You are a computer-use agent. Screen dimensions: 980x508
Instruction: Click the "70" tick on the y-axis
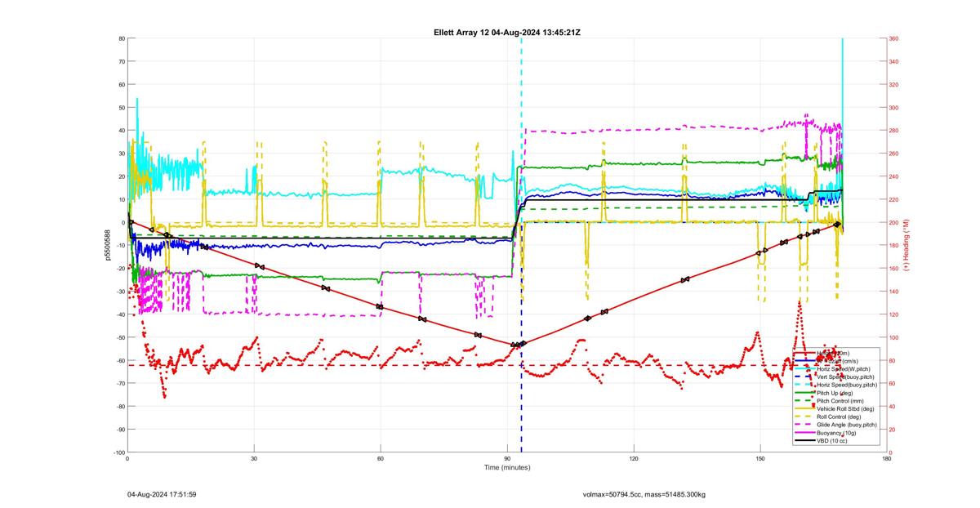coord(121,61)
